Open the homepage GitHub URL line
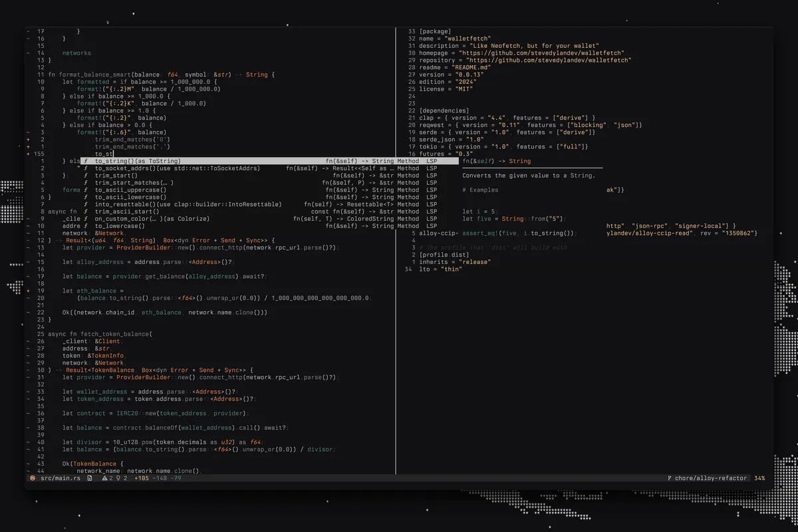 (521, 53)
